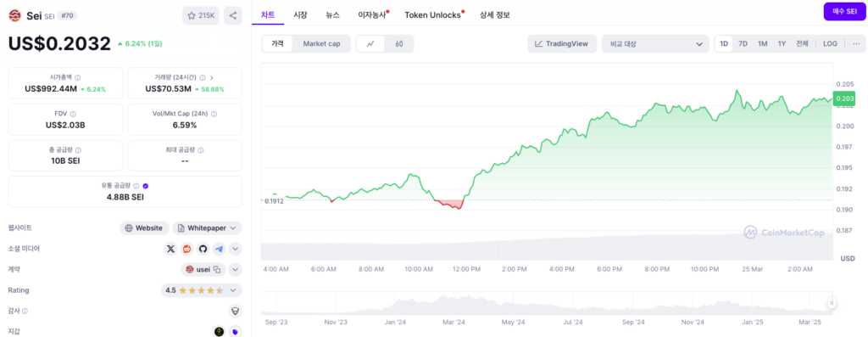Click the 4.88B SEI circulating supply
The width and height of the screenshot is (868, 337).
tap(125, 197)
